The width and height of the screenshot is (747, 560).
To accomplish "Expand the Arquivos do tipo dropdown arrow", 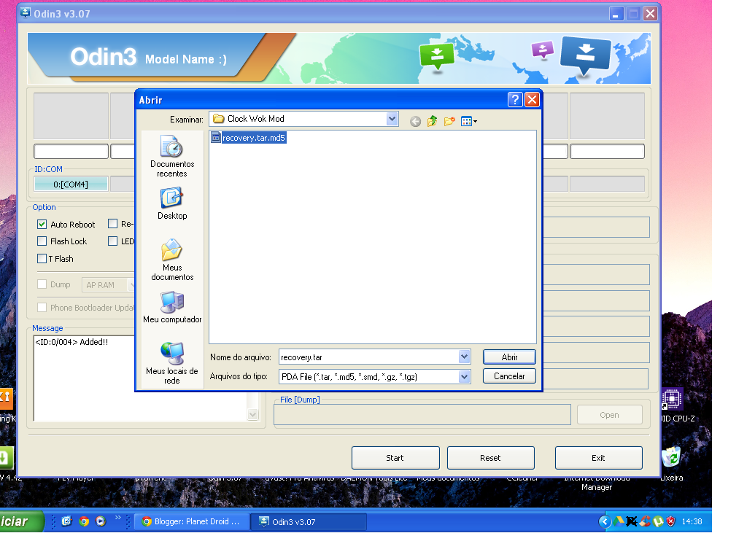I will pos(465,377).
